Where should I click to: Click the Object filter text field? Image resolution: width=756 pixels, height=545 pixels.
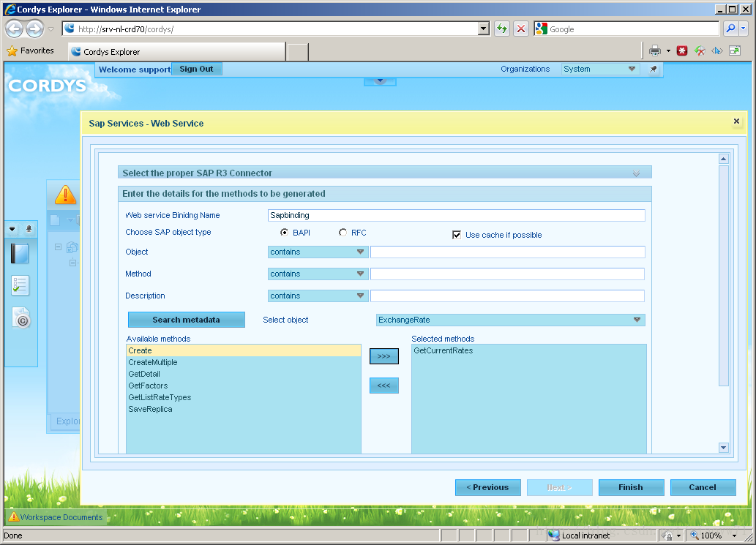click(x=508, y=252)
